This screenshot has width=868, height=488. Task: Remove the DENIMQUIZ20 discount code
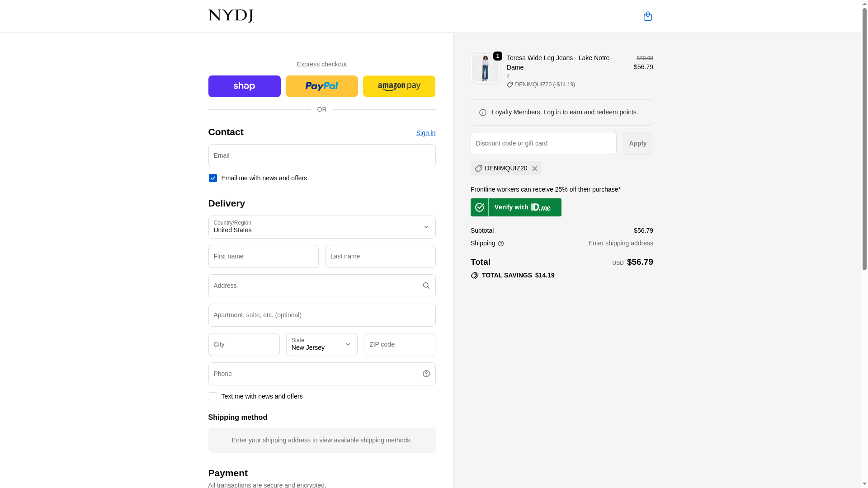click(534, 169)
